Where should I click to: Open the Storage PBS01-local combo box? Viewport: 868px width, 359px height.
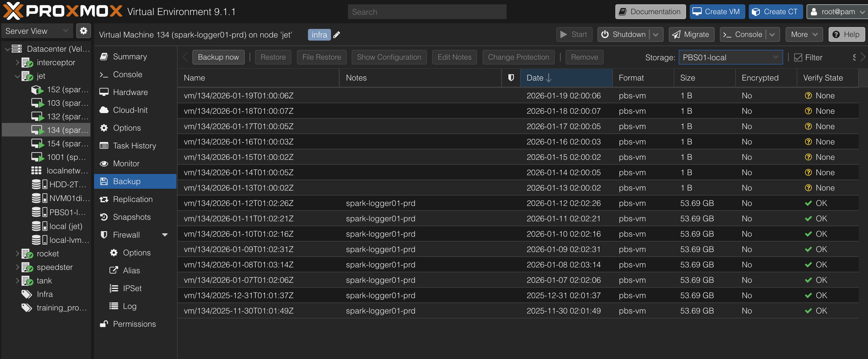730,58
